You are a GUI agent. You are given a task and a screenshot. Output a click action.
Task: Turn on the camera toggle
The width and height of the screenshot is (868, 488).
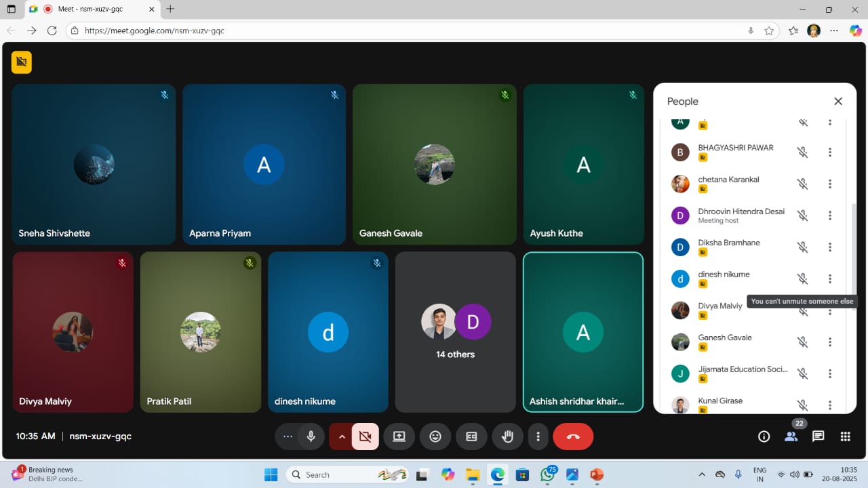click(x=365, y=436)
